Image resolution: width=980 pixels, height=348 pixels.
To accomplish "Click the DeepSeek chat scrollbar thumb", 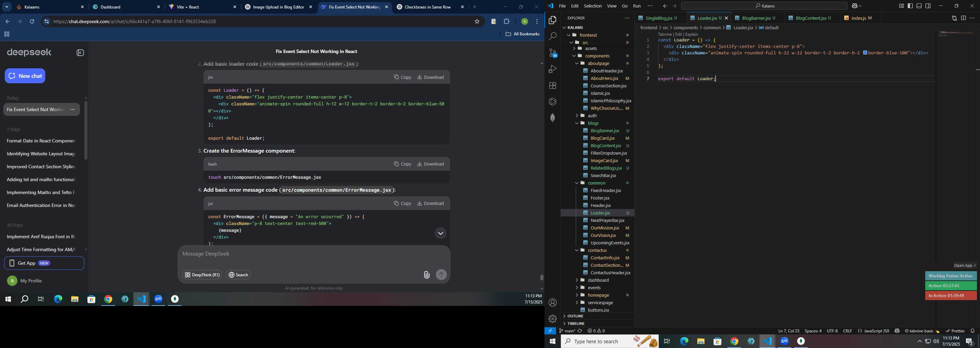I will point(541,277).
